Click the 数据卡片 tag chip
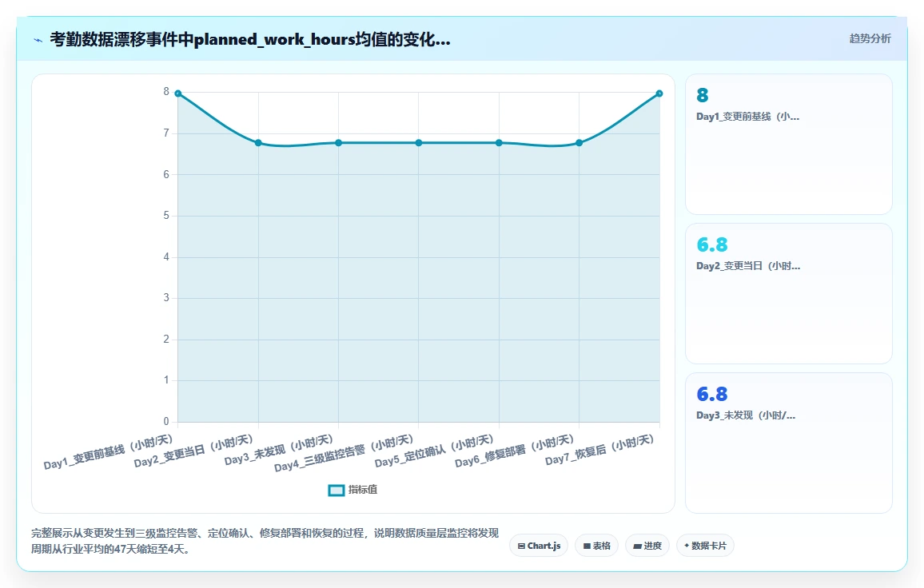 (705, 546)
